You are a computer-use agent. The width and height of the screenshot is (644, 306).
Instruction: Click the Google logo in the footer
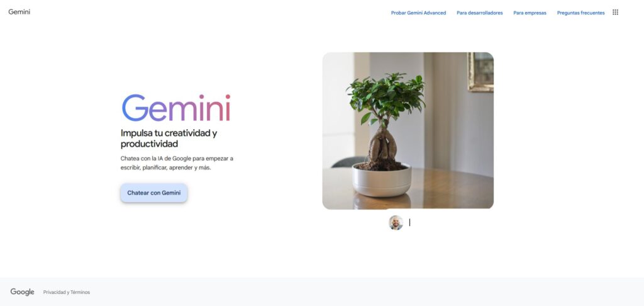pos(22,292)
